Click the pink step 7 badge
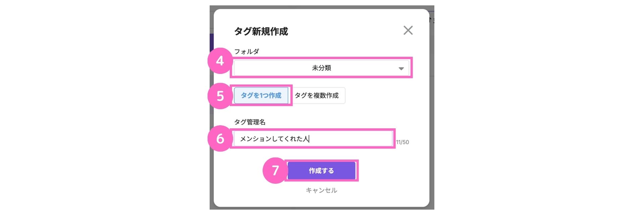This screenshot has height=215, width=644. tap(275, 171)
